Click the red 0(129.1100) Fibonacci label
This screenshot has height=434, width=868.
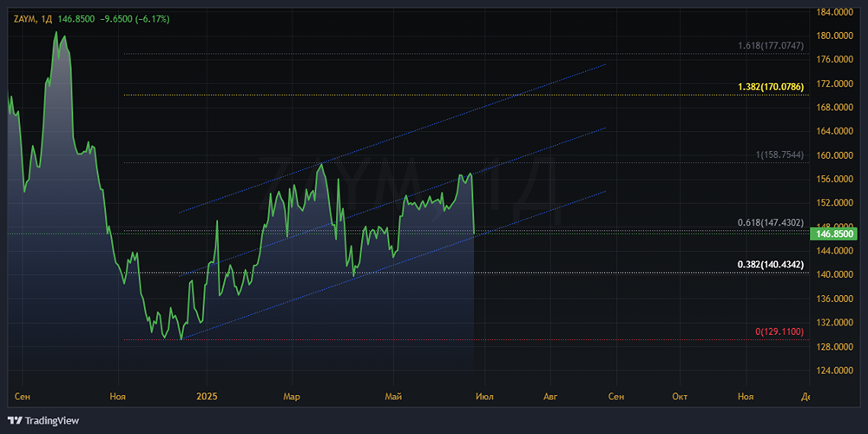779,332
